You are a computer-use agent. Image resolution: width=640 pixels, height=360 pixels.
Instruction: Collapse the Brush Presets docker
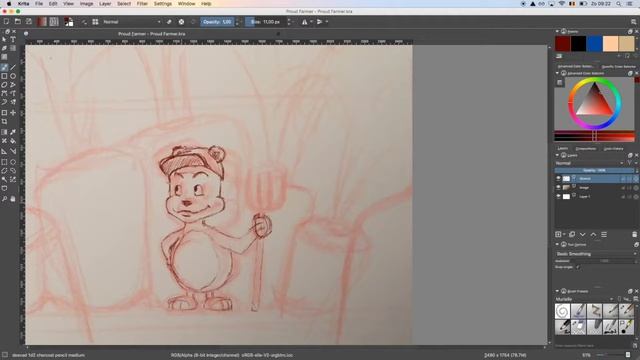point(557,291)
